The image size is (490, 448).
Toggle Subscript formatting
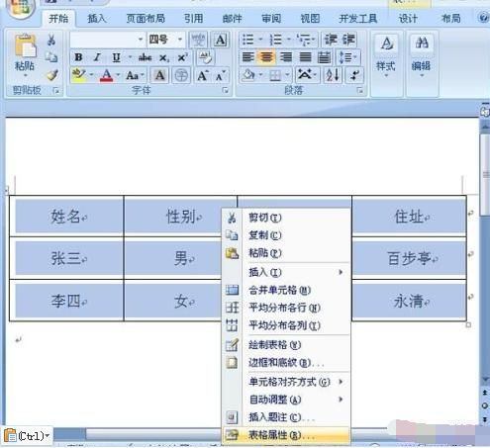coord(164,58)
